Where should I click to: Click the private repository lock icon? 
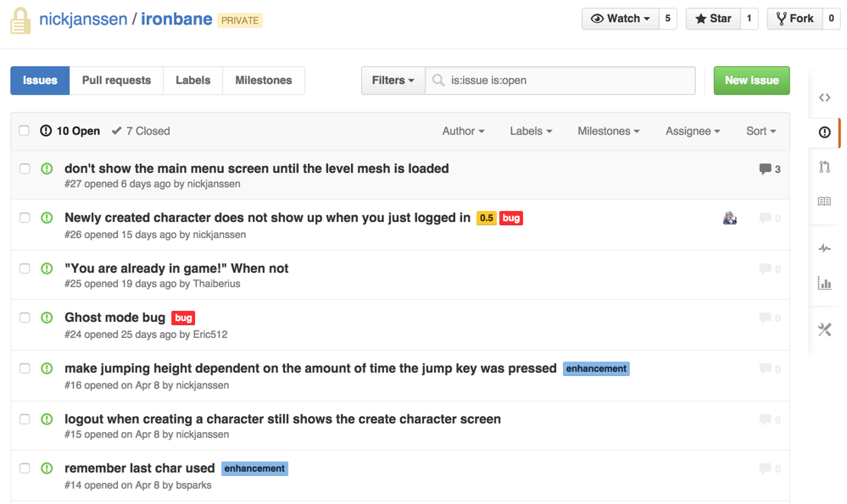click(20, 20)
